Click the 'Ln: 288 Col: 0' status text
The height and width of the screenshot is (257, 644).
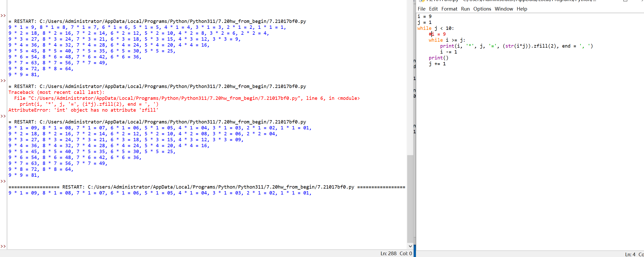click(x=396, y=253)
